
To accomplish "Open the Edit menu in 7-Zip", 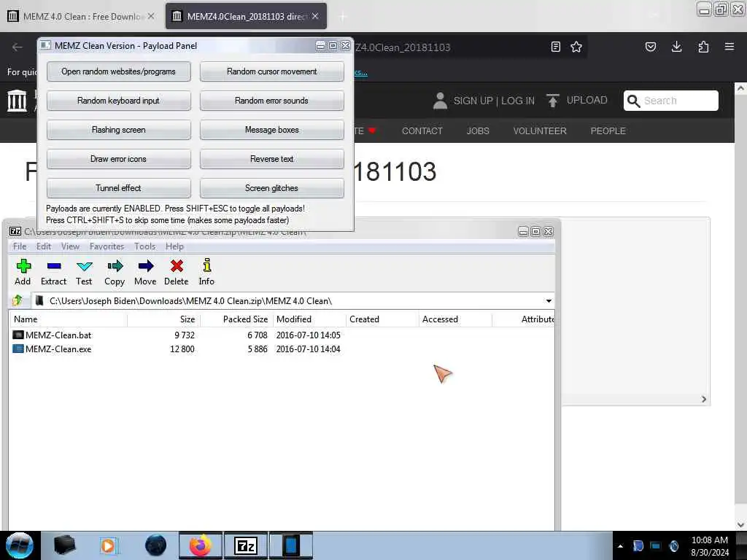I will tap(43, 246).
